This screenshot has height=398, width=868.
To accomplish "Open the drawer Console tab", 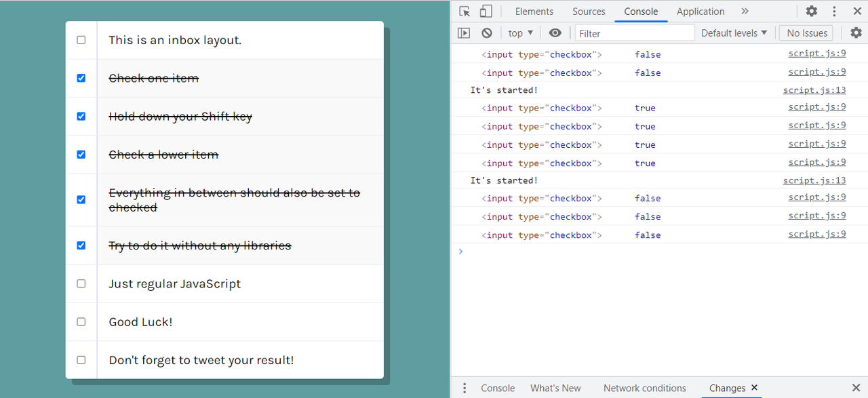I will [x=498, y=388].
